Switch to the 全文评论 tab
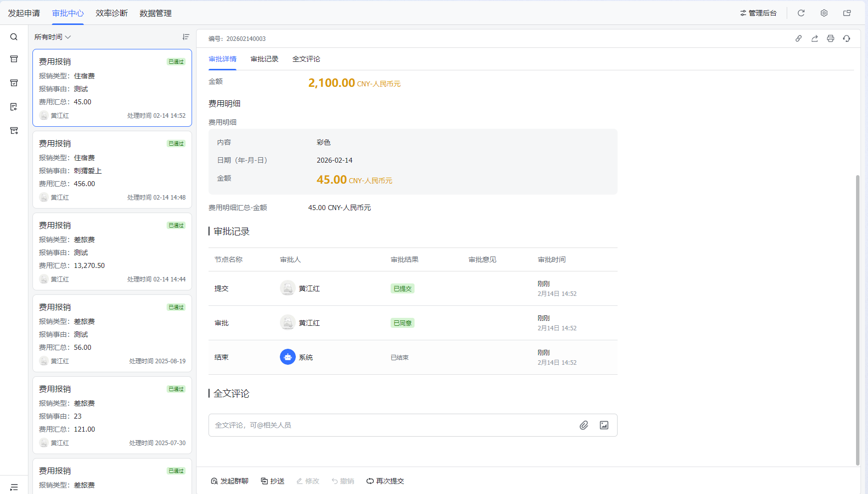Image resolution: width=868 pixels, height=494 pixels. 306,59
